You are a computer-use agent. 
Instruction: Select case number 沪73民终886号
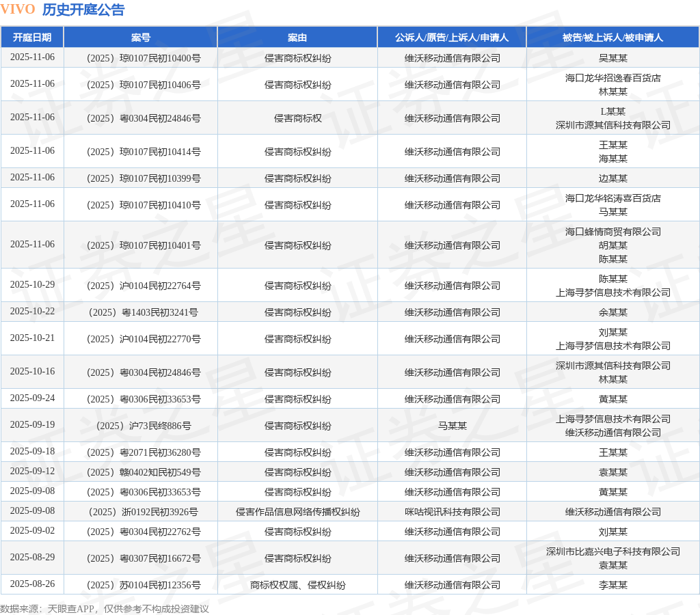point(144,426)
